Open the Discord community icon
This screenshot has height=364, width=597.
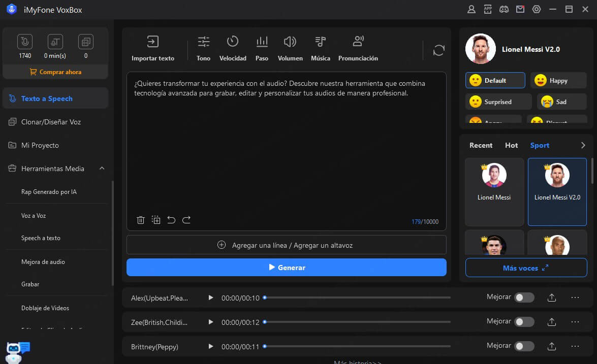pos(504,9)
